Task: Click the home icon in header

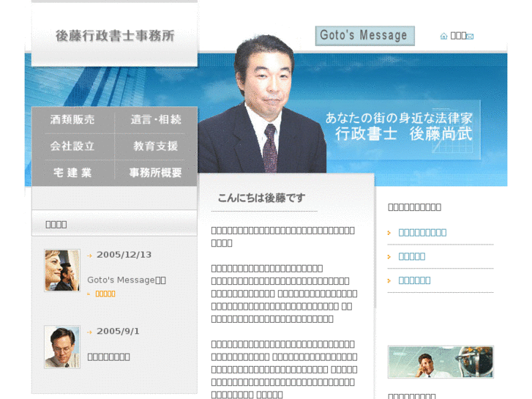Action: pos(443,36)
